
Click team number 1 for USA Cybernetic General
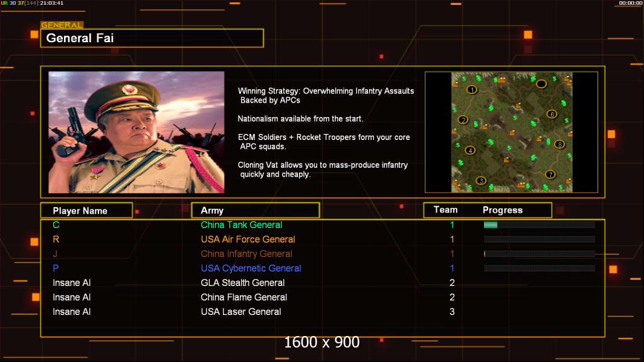[x=452, y=268]
